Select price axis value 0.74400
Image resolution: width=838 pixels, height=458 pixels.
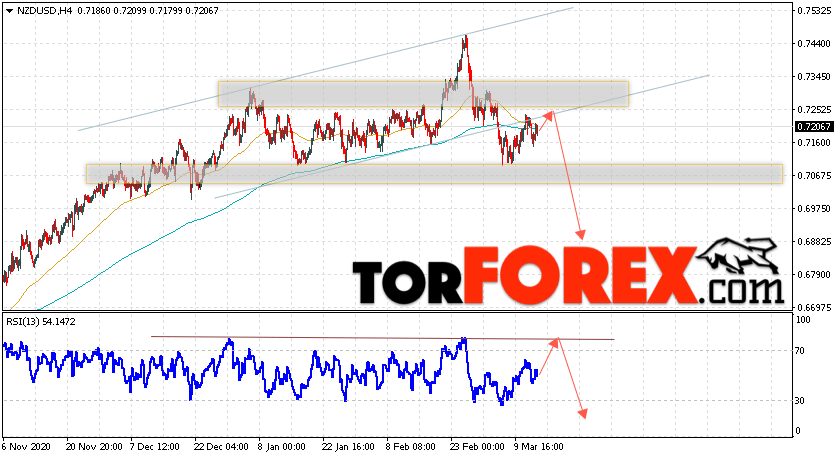coord(814,44)
